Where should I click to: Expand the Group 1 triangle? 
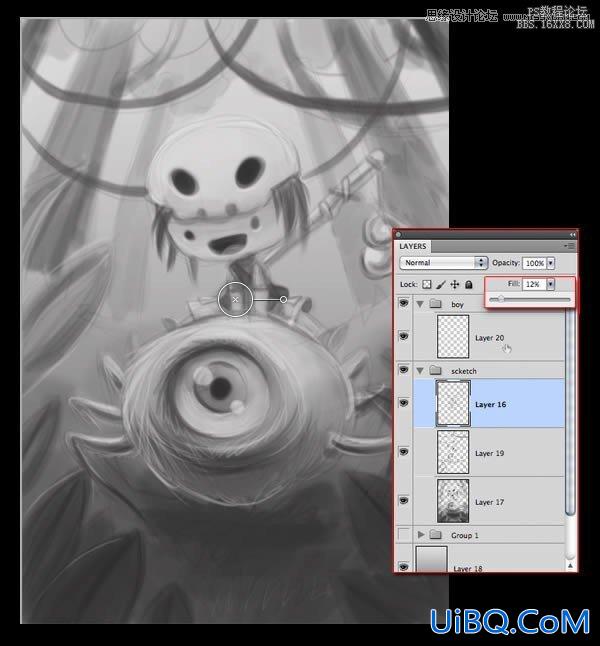(421, 535)
